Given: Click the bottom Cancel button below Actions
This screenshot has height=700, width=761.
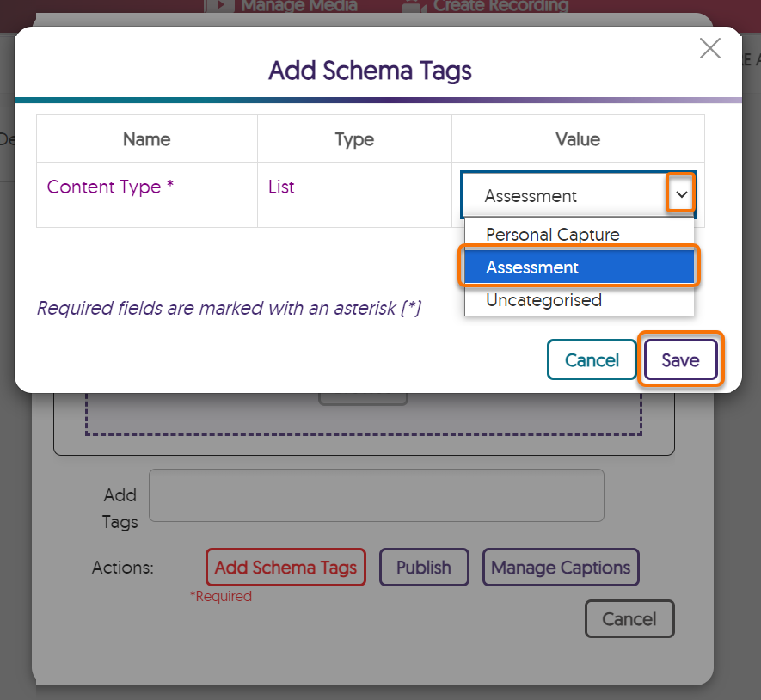Looking at the screenshot, I should coord(629,619).
